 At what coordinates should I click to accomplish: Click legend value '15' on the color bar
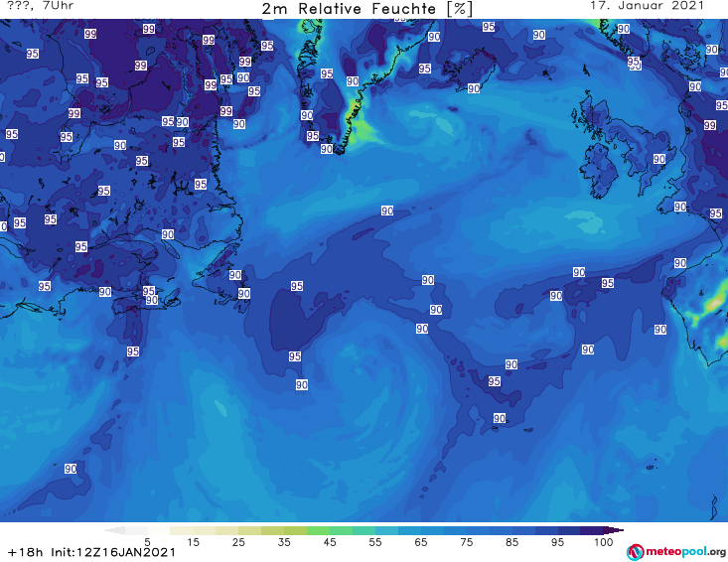[193, 542]
